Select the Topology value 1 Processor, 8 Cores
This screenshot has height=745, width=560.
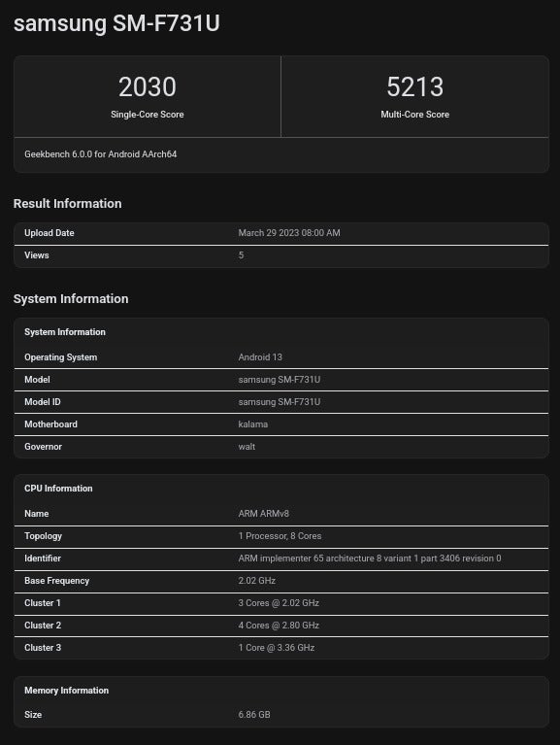(x=280, y=536)
